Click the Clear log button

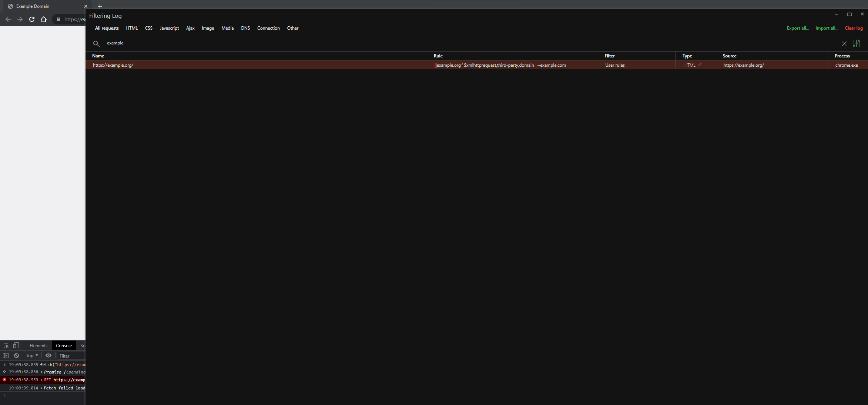854,28
